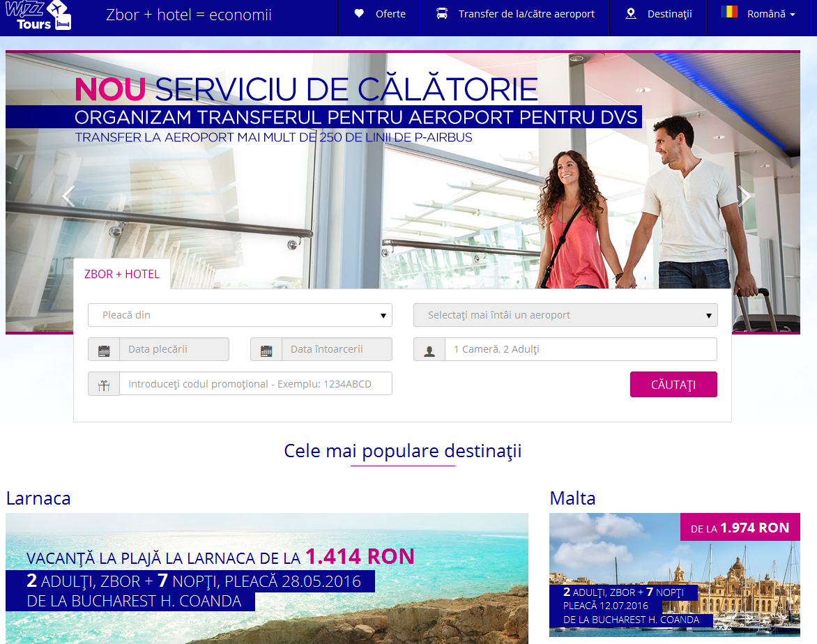Viewport: 817px width, 644px height.
Task: Open the Larnaca destination heading link
Action: (x=38, y=498)
